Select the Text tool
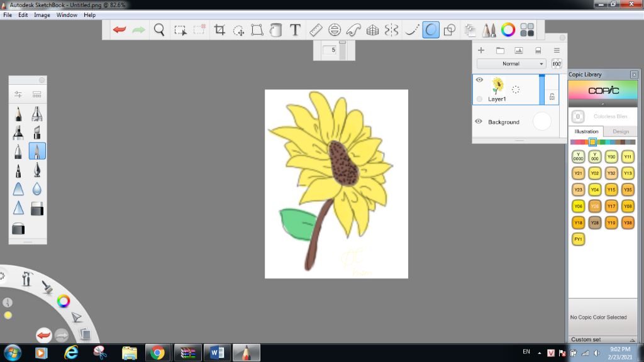The height and width of the screenshot is (362, 644). [295, 30]
